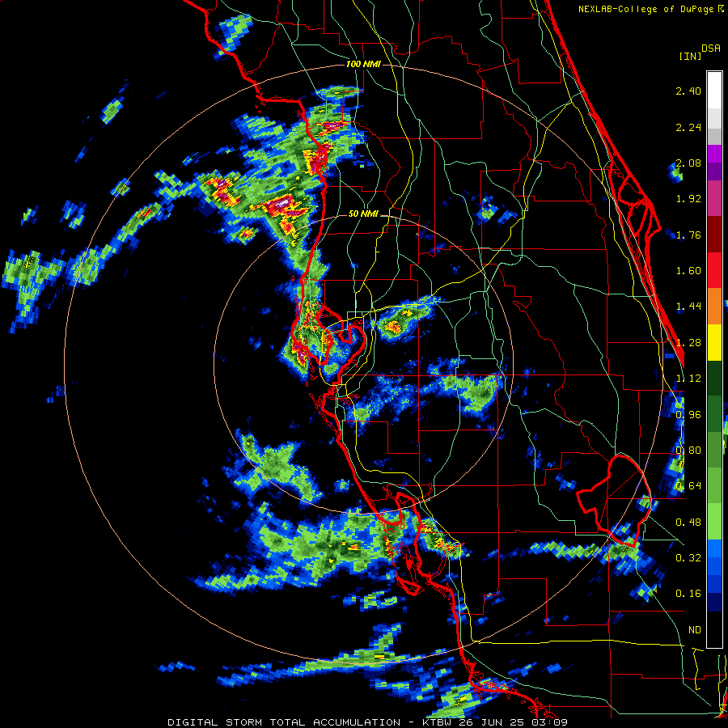Viewport: 728px width, 728px height.
Task: Click the 0.32 legend value
Action: 688,558
